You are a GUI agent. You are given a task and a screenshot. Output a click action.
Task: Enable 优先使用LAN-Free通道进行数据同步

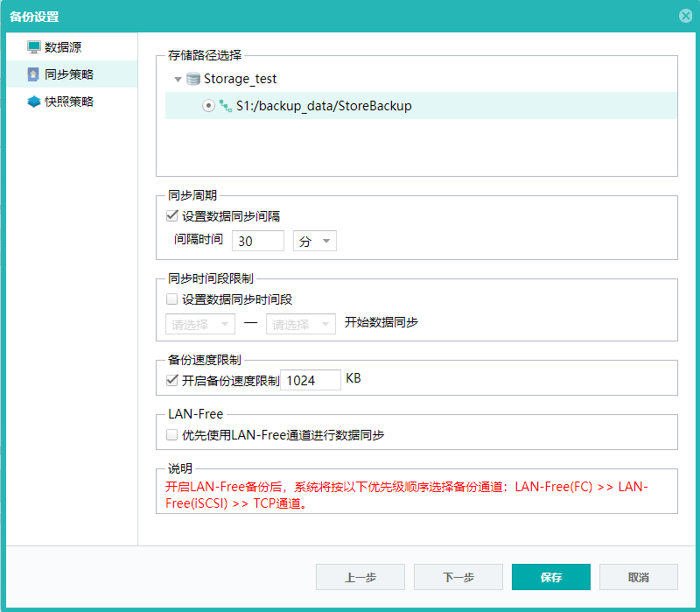click(170, 434)
